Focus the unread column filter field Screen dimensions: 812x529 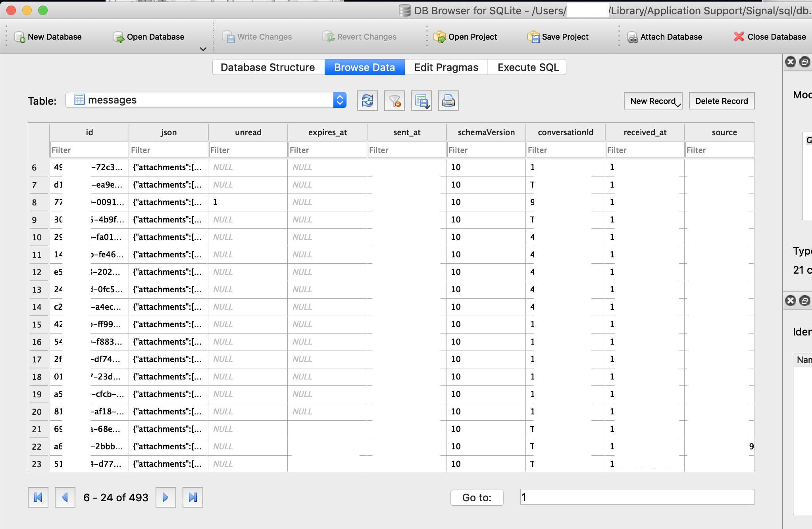(248, 150)
